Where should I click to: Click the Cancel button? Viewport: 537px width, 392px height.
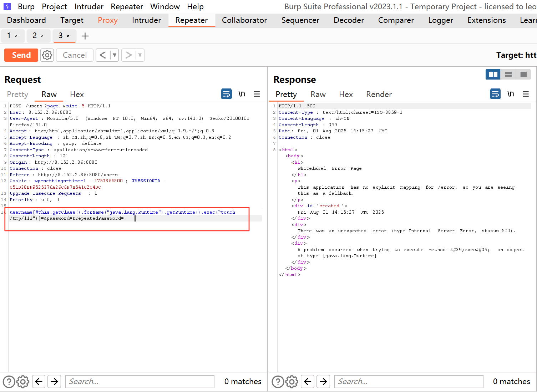[75, 55]
